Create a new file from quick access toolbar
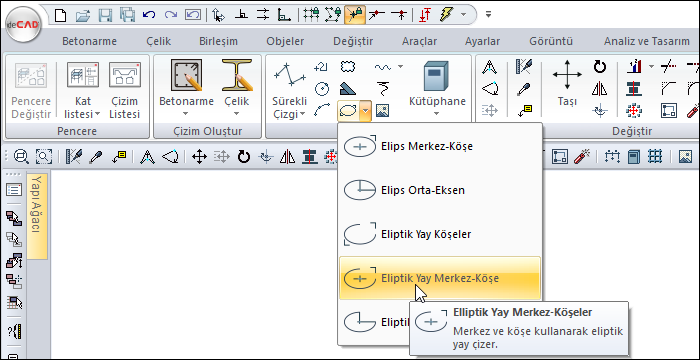 click(60, 15)
